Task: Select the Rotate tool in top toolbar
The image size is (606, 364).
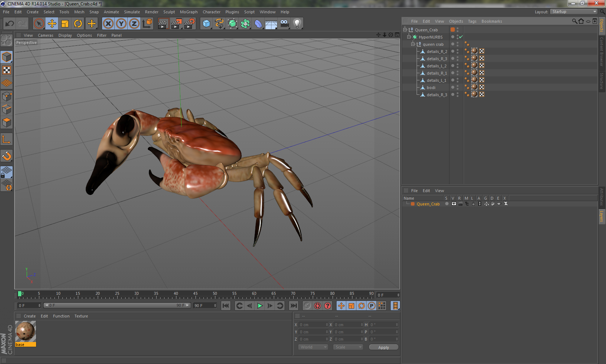Action: pos(78,24)
